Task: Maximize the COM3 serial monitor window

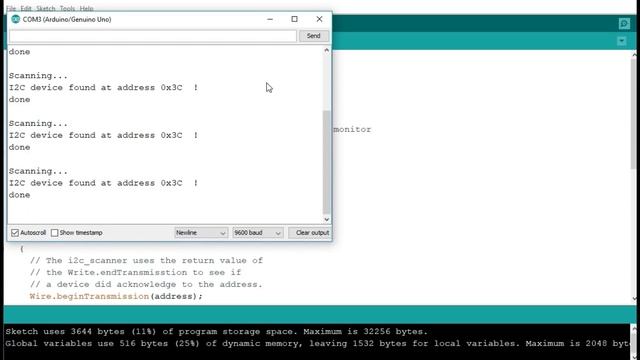Action: (294, 19)
